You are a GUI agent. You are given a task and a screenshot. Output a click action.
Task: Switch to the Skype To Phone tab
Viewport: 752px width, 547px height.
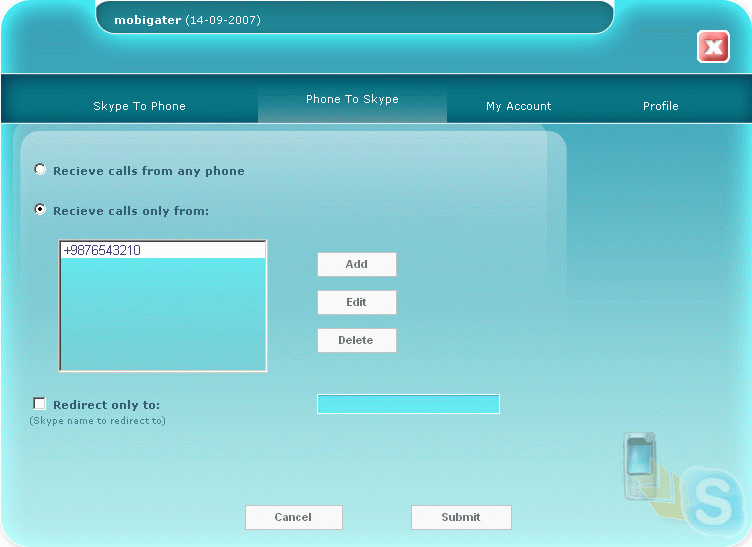pos(139,106)
